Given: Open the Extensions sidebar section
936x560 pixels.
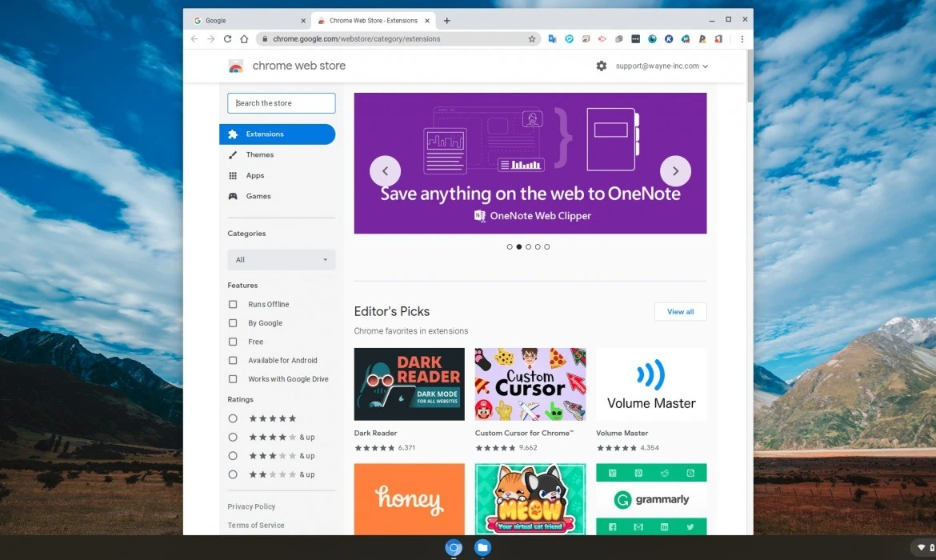Looking at the screenshot, I should pyautogui.click(x=277, y=134).
